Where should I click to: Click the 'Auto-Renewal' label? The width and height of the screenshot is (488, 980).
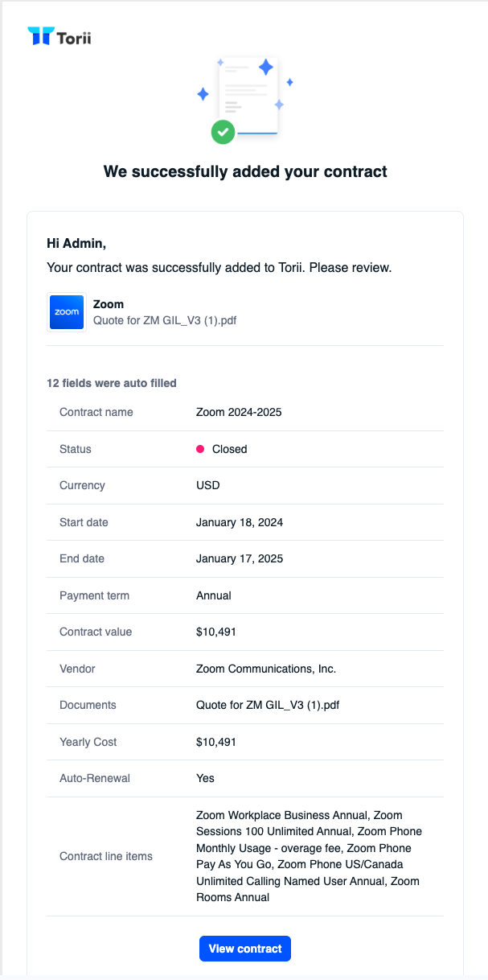93,778
